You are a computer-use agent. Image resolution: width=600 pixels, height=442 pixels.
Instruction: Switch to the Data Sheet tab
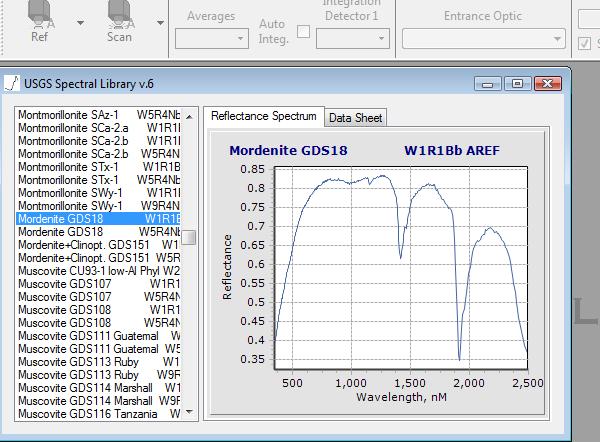(x=355, y=118)
